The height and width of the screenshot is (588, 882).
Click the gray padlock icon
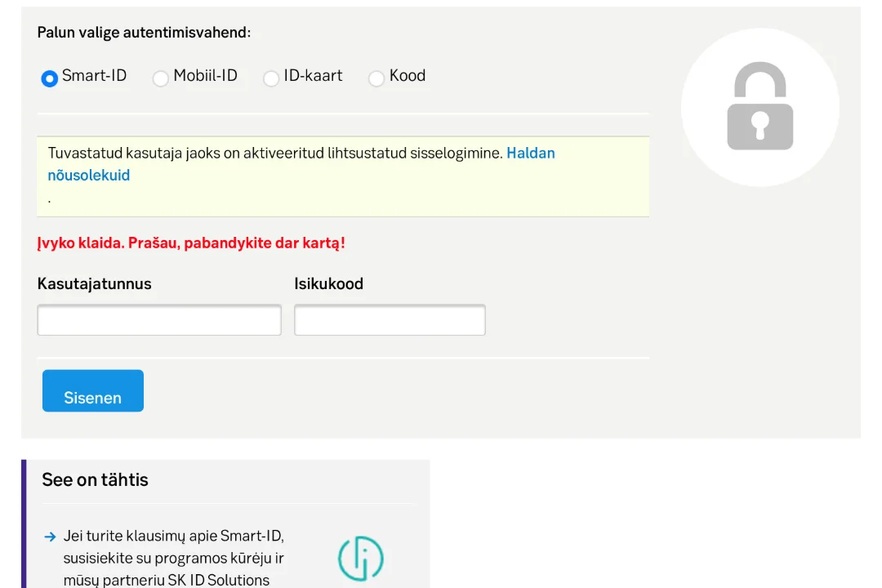tap(760, 106)
